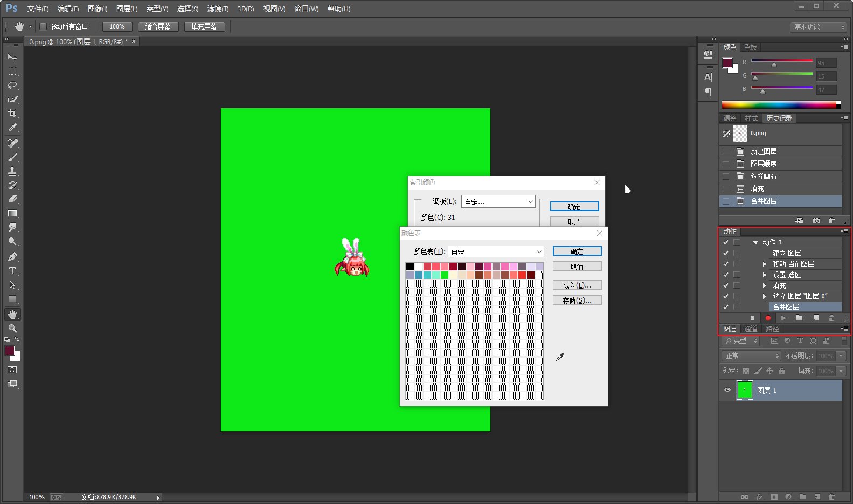Viewport: 853px width, 504px height.
Task: Toggle checkmark for 合并图层 action step
Action: [x=726, y=307]
